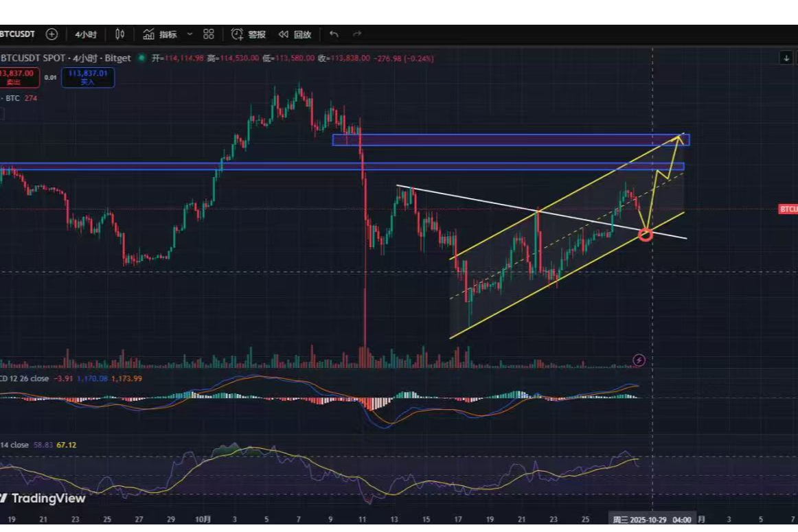Select the RSI 14 close indicator legend
Viewport: 798px width, 532px height.
point(16,445)
